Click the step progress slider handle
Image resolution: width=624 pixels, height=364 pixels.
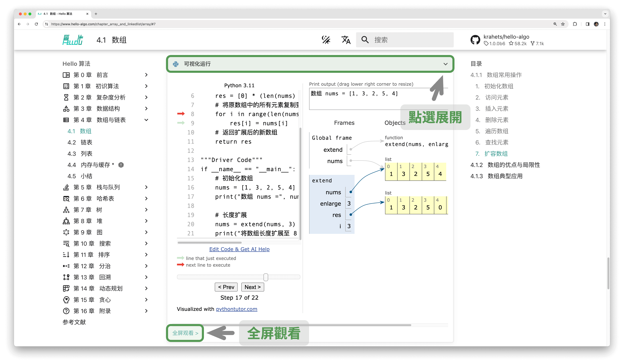(266, 277)
